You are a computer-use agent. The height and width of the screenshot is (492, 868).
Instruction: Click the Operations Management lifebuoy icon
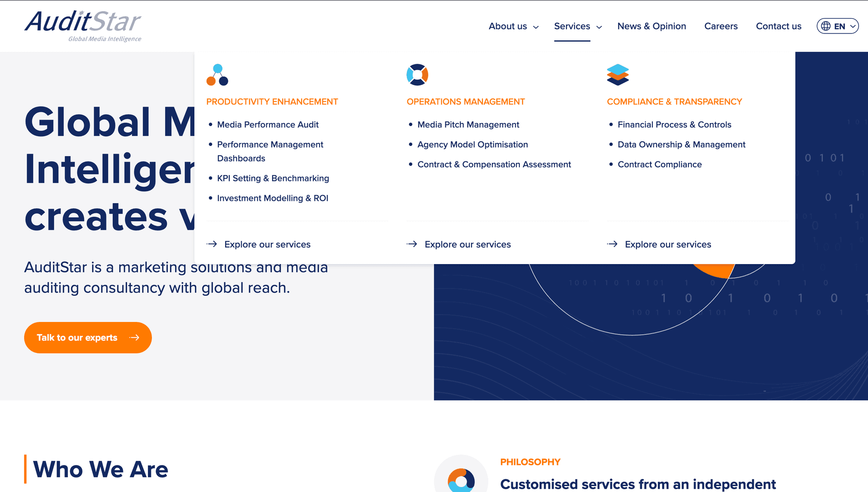coord(417,75)
